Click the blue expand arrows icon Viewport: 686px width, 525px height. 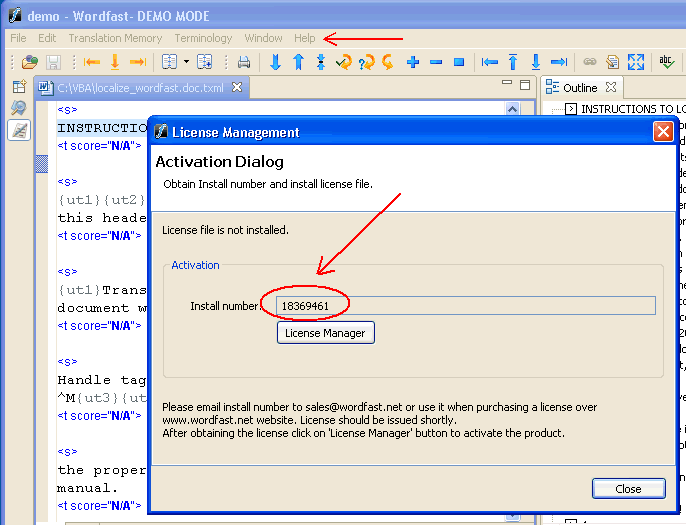click(x=636, y=62)
